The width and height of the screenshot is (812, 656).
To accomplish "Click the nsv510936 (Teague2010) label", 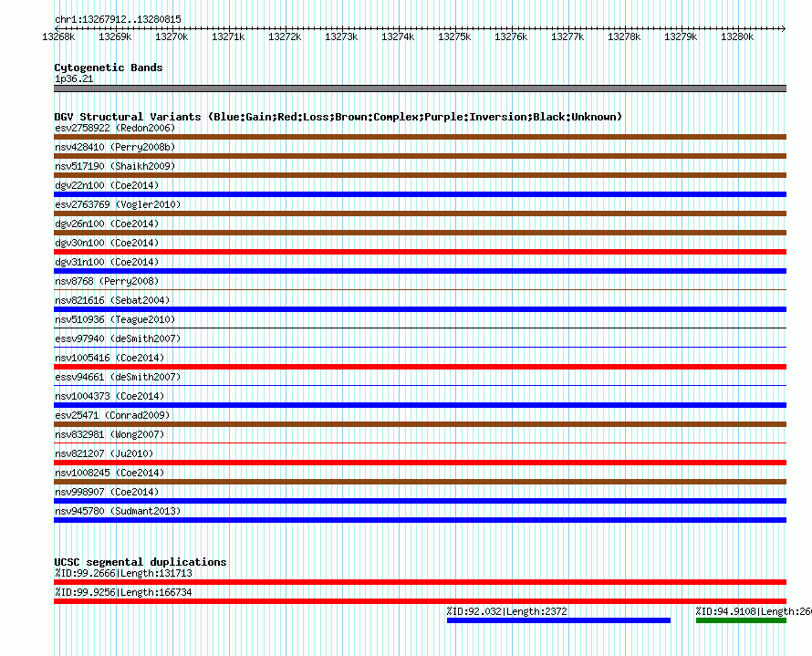I will pos(115,319).
